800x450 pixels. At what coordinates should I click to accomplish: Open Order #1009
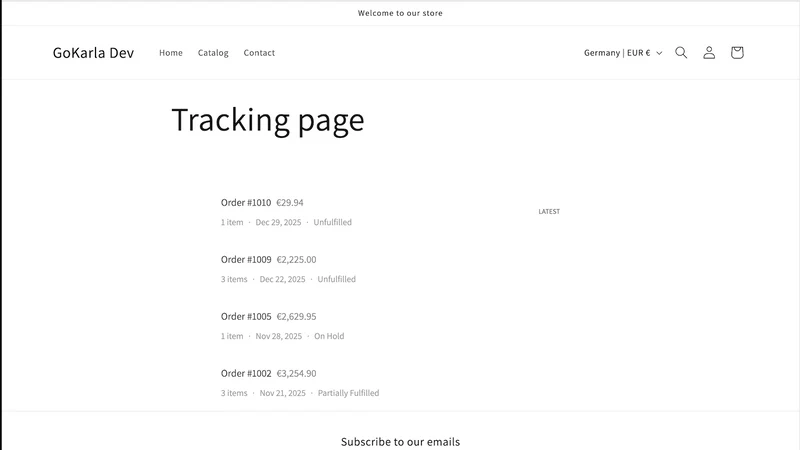point(246,260)
